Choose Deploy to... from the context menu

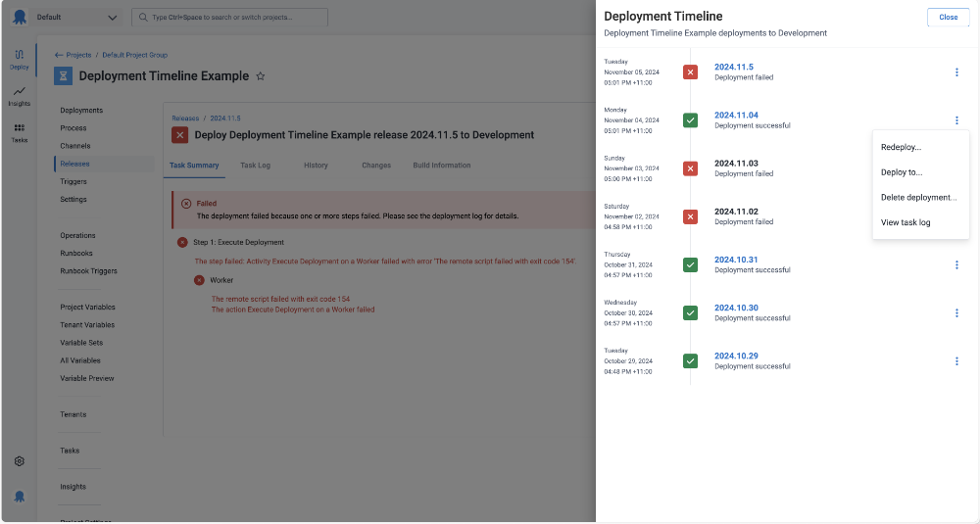[920, 172]
